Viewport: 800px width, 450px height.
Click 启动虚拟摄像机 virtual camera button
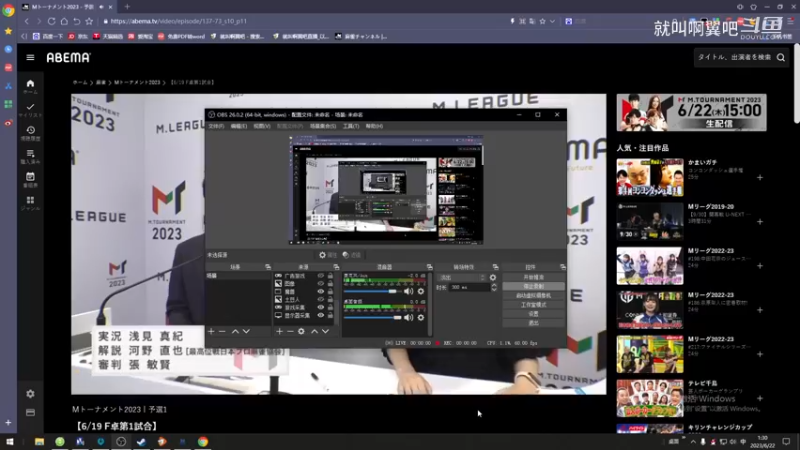click(x=533, y=295)
